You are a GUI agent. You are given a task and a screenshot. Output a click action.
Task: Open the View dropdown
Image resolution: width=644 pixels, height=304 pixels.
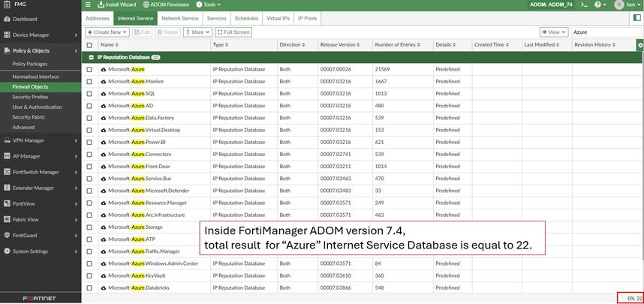click(553, 32)
